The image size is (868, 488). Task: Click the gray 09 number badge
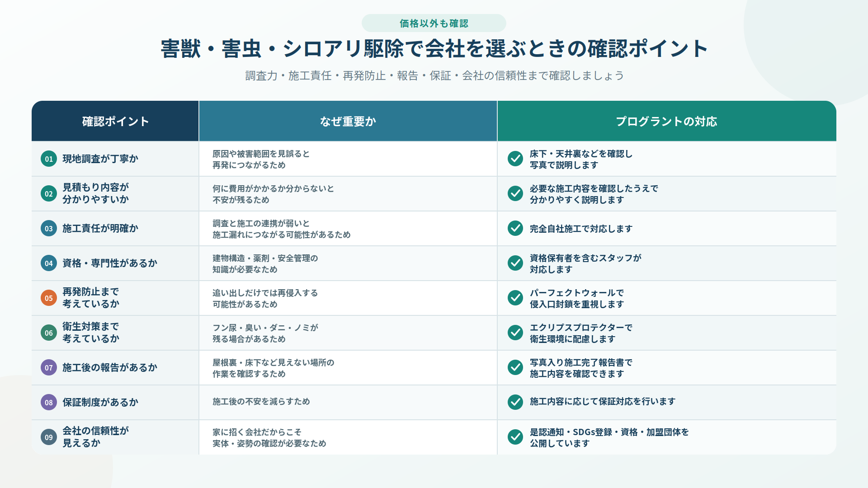(x=49, y=437)
